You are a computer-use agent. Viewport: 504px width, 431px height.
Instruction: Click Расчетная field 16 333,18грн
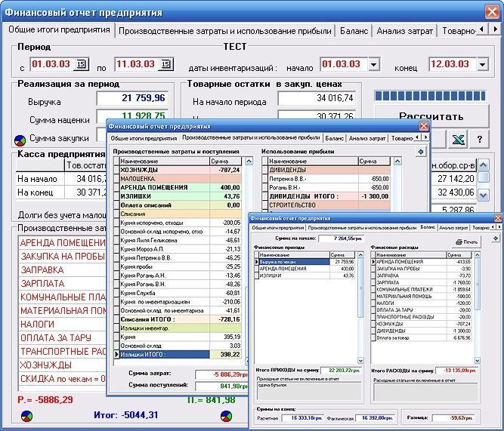301,418
